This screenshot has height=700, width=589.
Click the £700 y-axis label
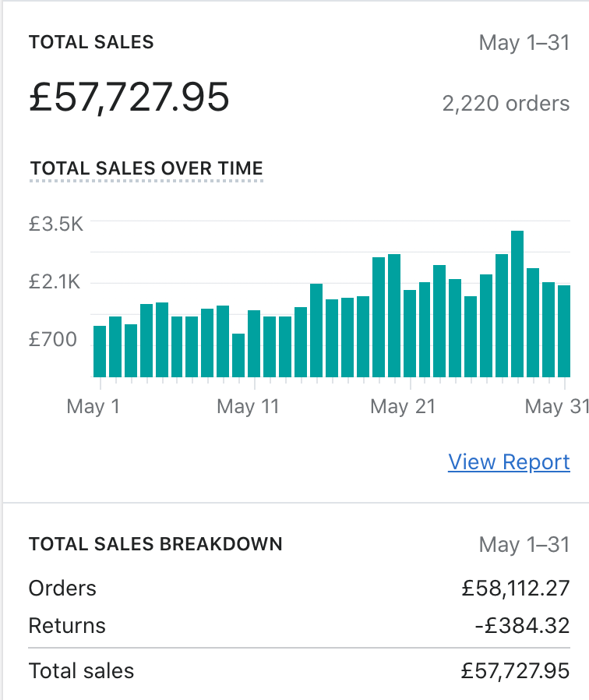53,339
